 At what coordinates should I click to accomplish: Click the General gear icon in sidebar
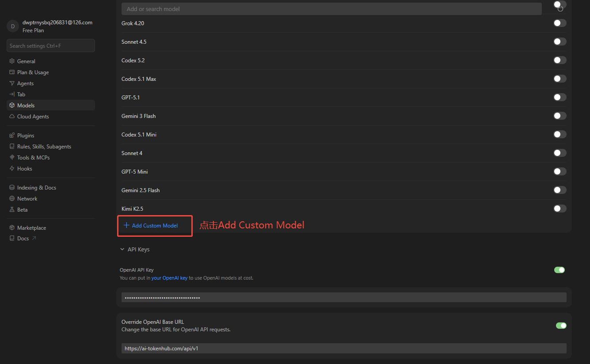tap(12, 61)
